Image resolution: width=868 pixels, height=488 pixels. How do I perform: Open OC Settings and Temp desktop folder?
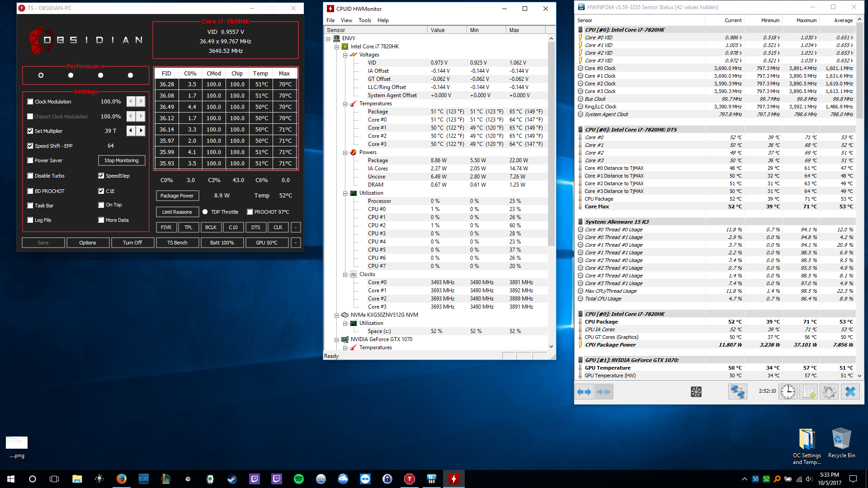[807, 446]
